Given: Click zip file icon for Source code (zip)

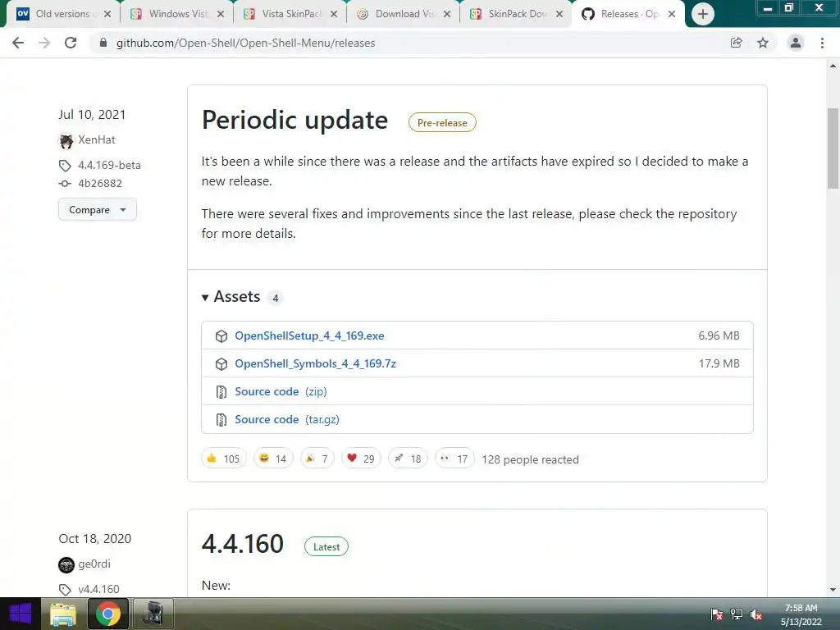Looking at the screenshot, I should coord(221,392).
